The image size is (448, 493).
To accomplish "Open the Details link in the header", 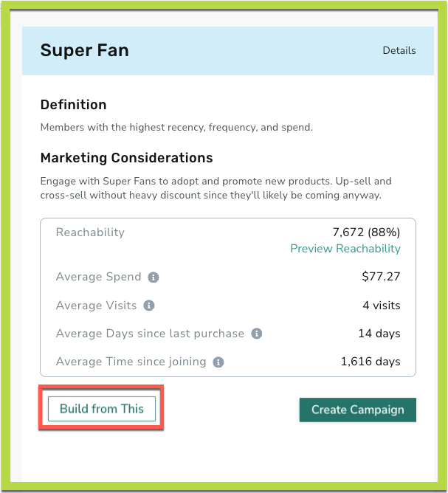I will tap(399, 51).
